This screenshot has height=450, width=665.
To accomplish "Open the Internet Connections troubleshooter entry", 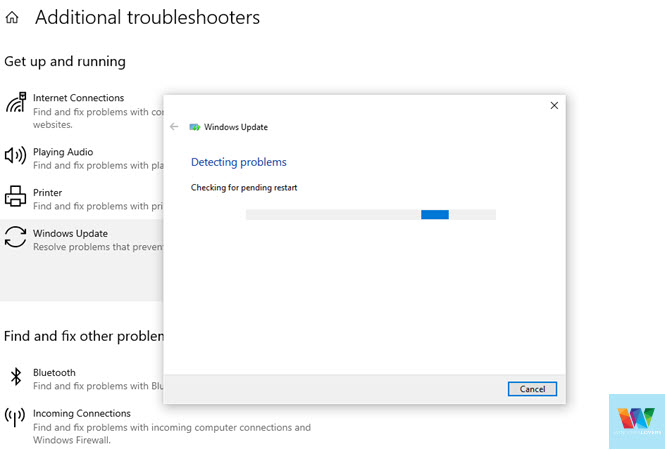I will tap(78, 98).
